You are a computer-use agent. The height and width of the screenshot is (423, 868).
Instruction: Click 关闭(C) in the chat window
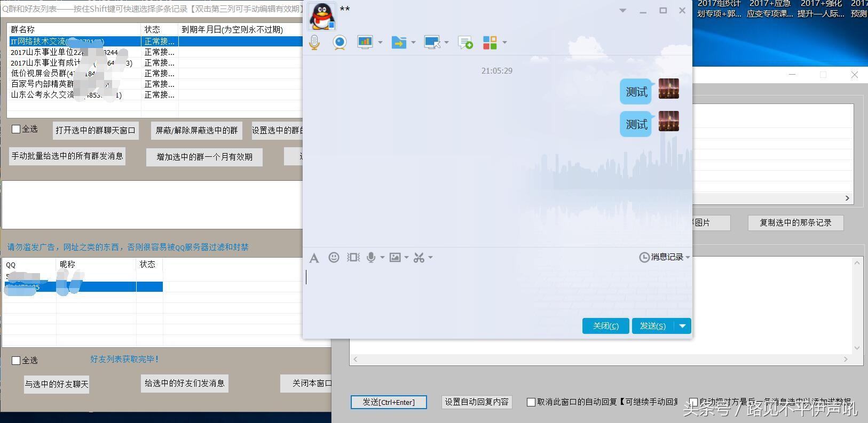(x=605, y=326)
